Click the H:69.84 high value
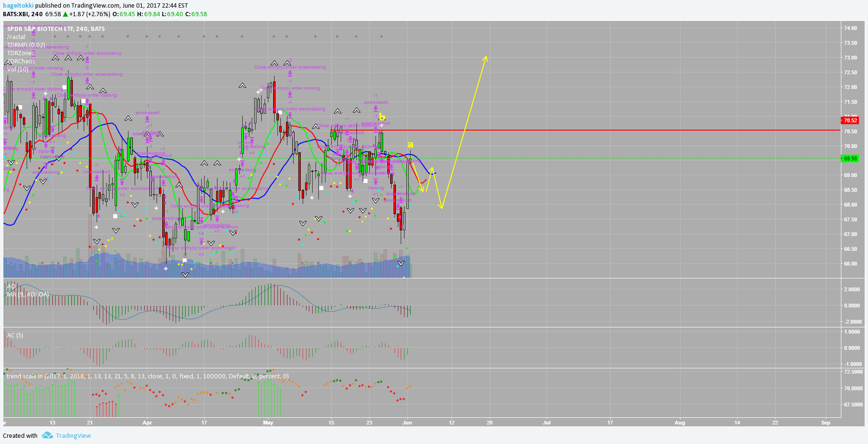The height and width of the screenshot is (444, 868). click(148, 14)
